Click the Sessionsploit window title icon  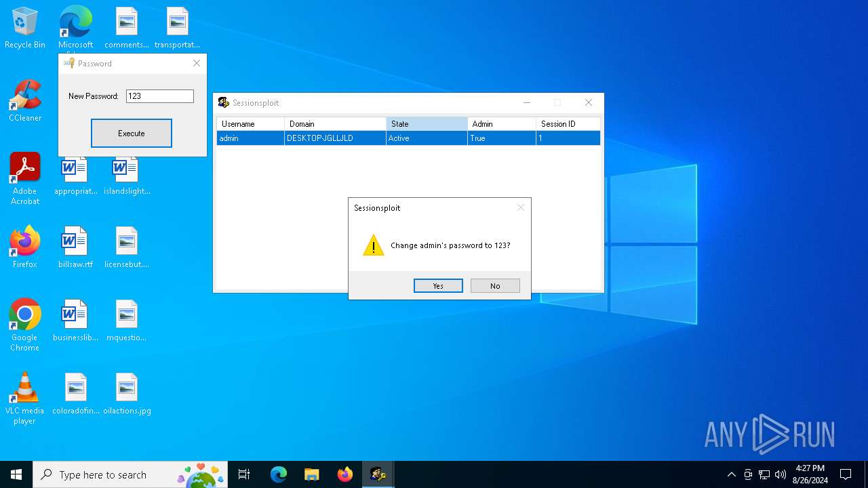(224, 103)
